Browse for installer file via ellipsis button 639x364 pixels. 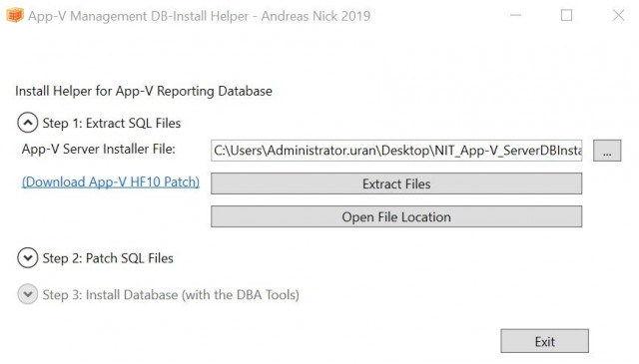607,151
